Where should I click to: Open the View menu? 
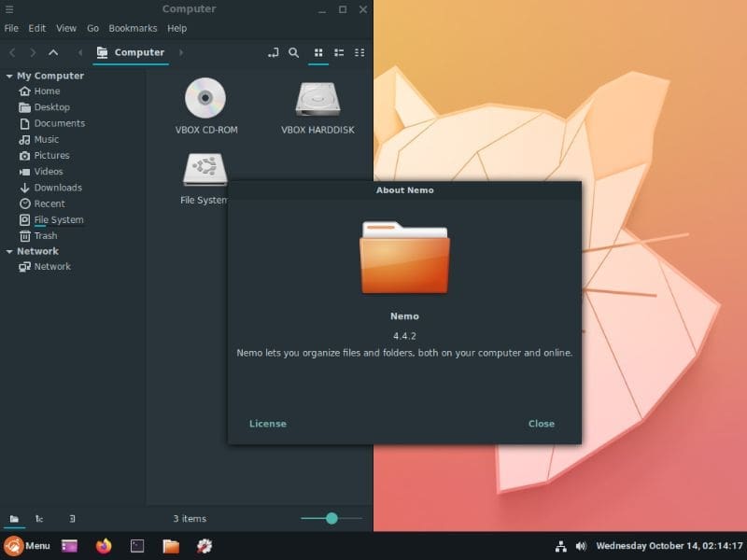66,28
